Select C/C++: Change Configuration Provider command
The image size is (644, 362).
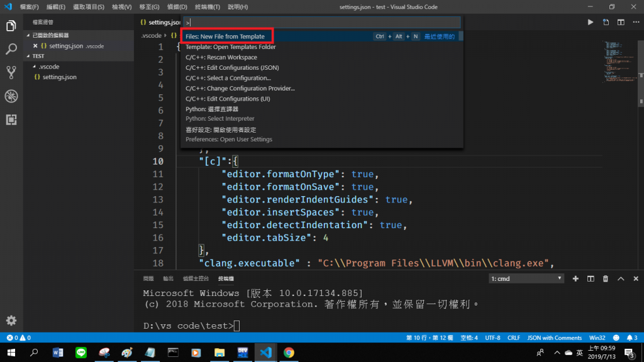click(x=322, y=88)
